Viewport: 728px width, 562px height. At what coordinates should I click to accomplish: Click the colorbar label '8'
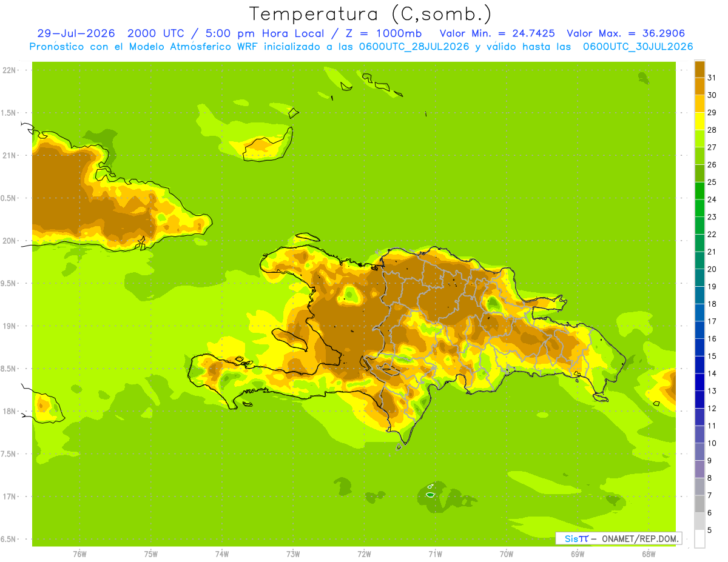[710, 478]
